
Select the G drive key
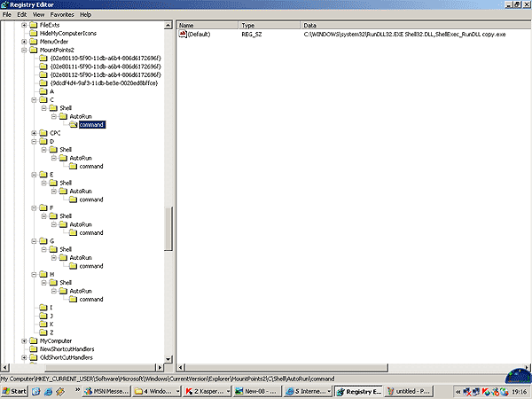point(52,241)
